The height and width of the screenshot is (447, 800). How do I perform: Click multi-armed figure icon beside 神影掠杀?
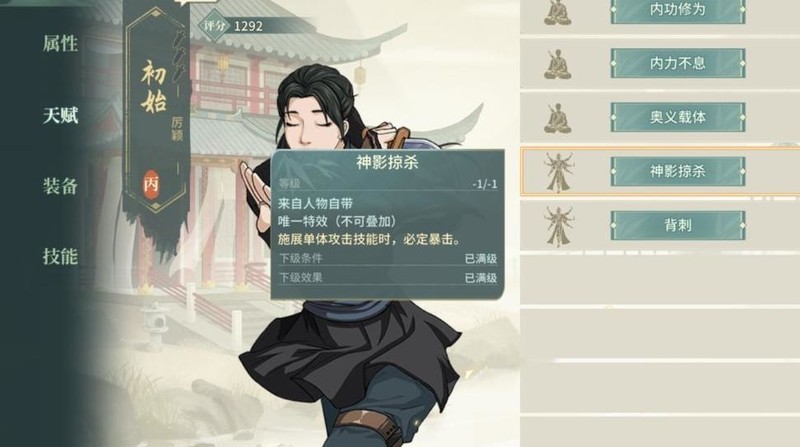tap(558, 172)
